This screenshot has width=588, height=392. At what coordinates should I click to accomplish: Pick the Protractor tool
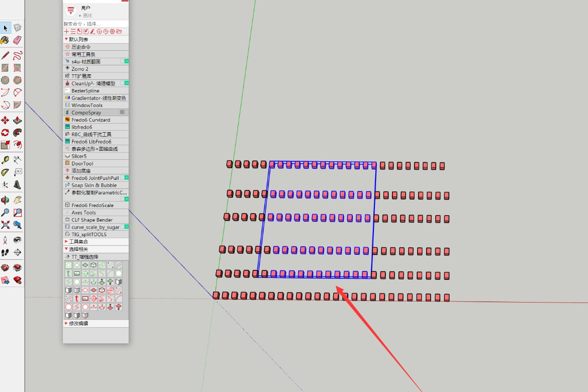tap(5, 172)
